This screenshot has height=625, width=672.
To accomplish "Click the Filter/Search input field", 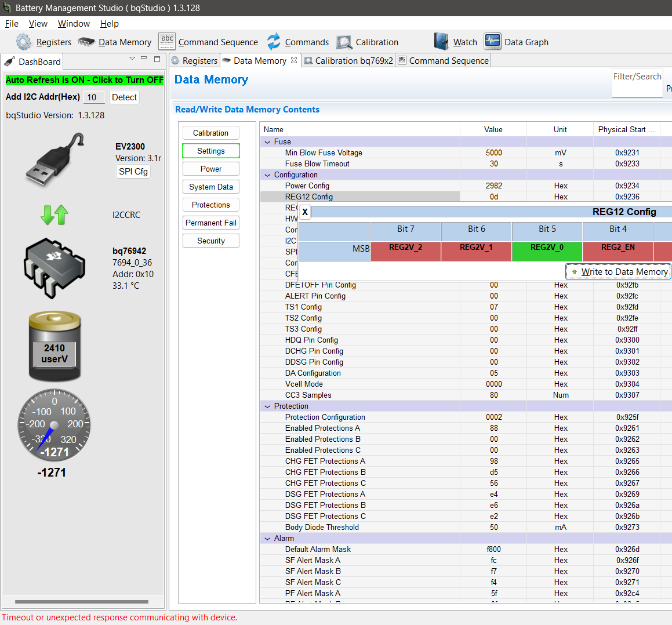I will click(637, 83).
